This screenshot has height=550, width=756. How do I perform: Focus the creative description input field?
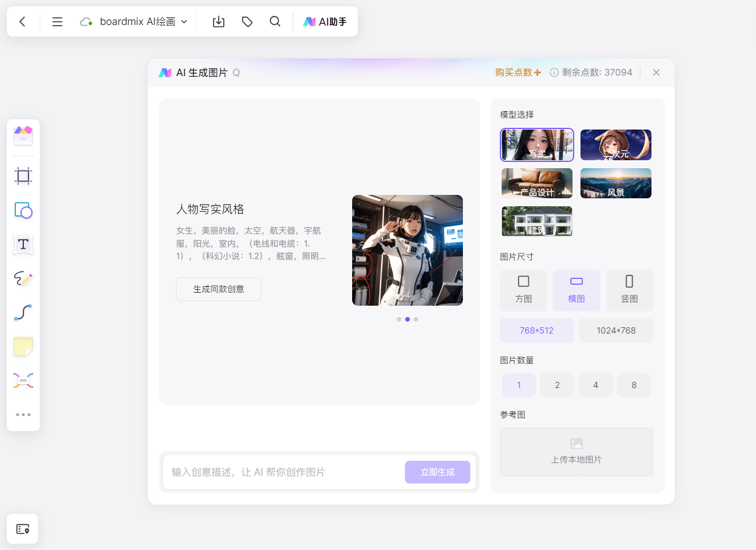click(283, 472)
